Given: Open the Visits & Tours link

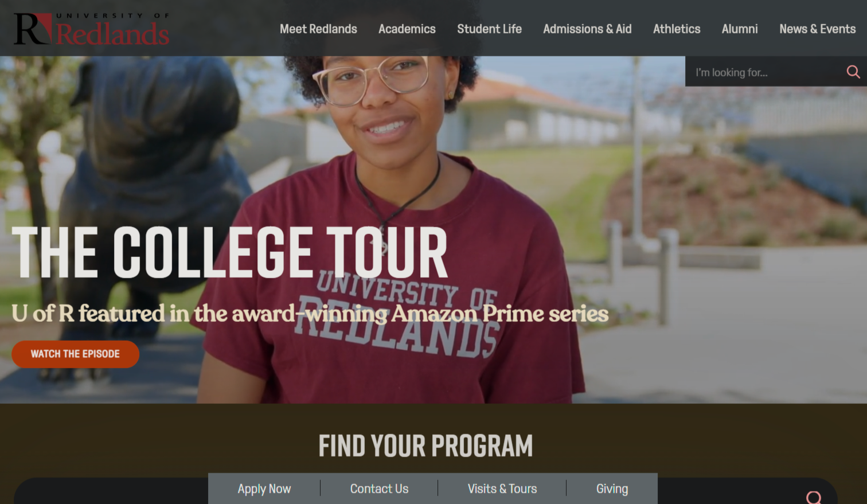Looking at the screenshot, I should pos(502,489).
